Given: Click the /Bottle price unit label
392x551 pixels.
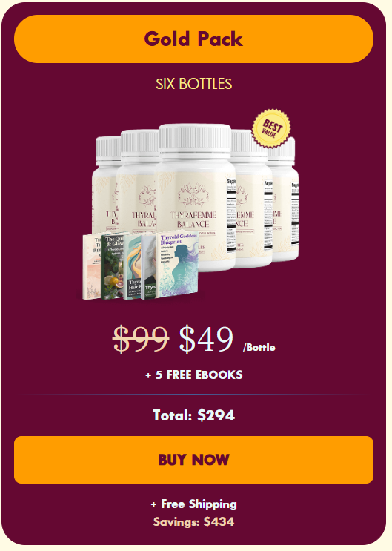Looking at the screenshot, I should (x=259, y=348).
